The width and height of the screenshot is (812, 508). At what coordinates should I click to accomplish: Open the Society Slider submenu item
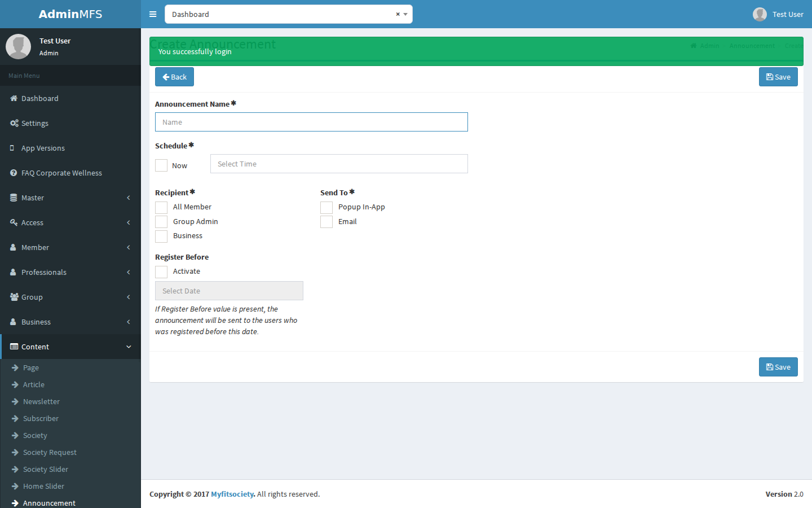click(x=46, y=469)
